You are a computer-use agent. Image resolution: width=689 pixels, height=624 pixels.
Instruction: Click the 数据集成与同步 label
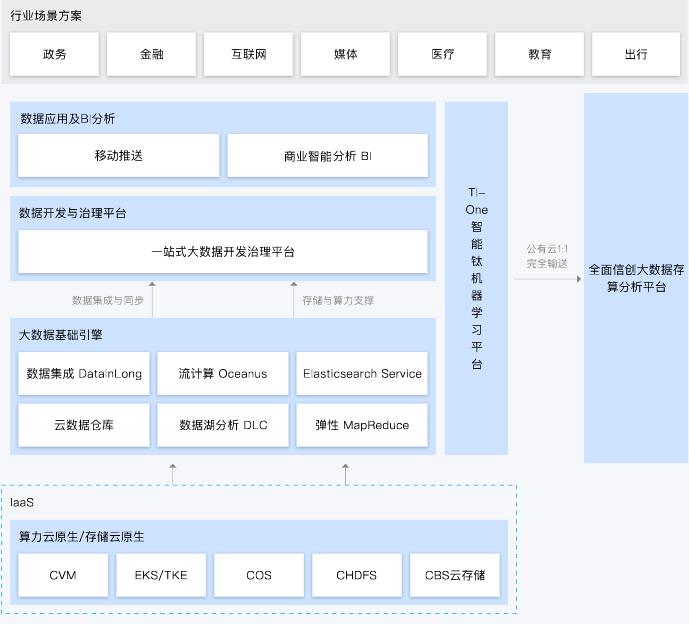(x=108, y=301)
